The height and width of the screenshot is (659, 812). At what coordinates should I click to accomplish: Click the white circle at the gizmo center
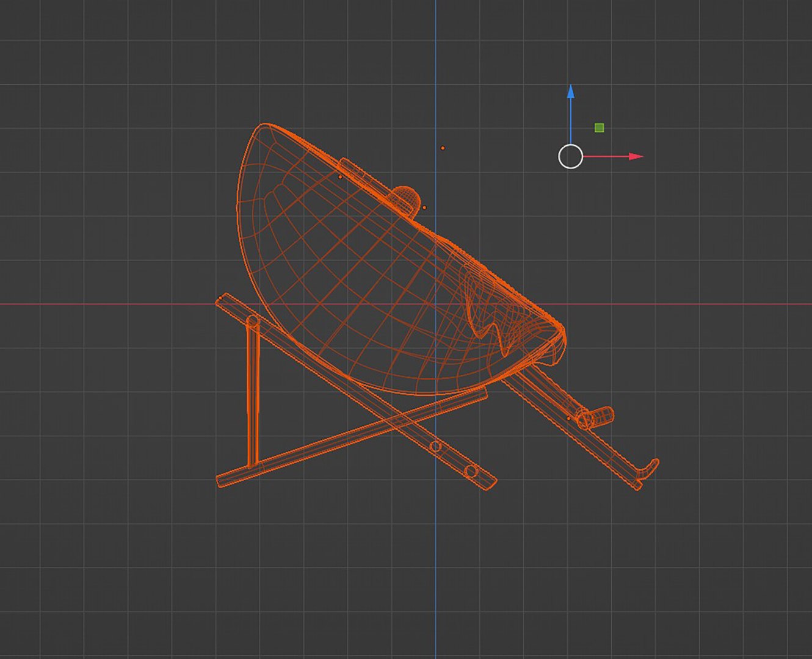tap(570, 157)
